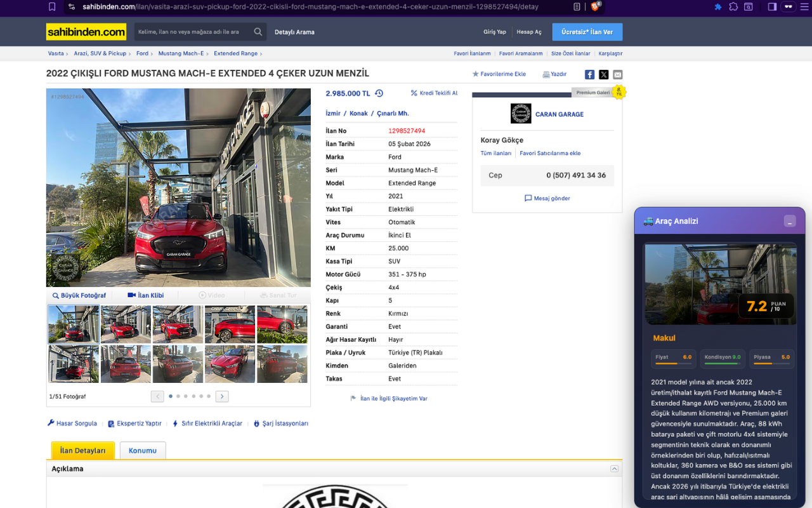Open Karşılaştır link

(x=610, y=53)
